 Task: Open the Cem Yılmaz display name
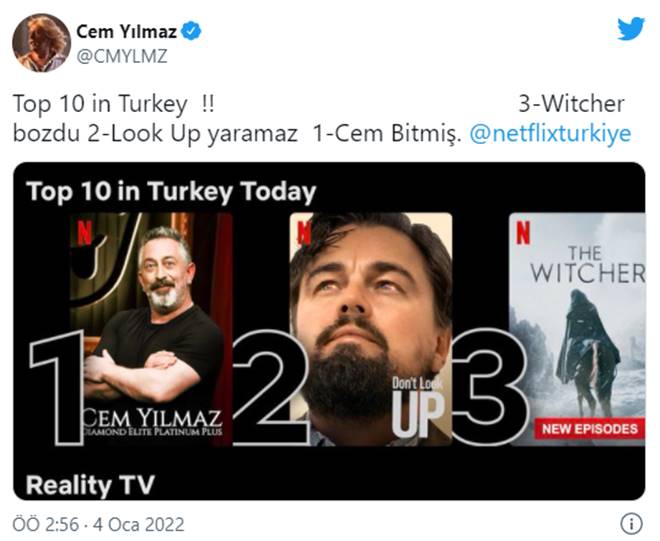click(x=126, y=31)
